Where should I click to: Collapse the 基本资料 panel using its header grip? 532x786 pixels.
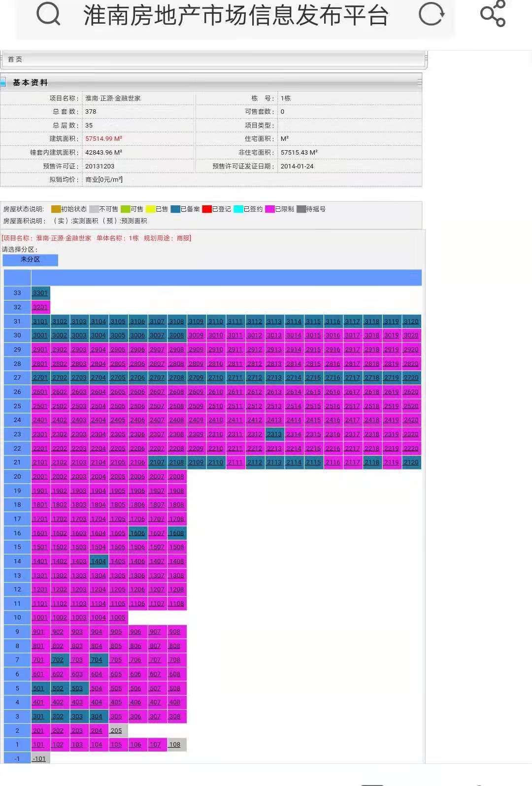click(x=419, y=82)
